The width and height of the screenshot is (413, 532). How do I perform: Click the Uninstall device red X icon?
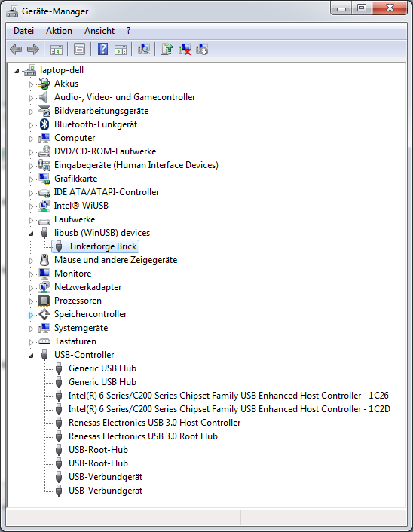[185, 50]
